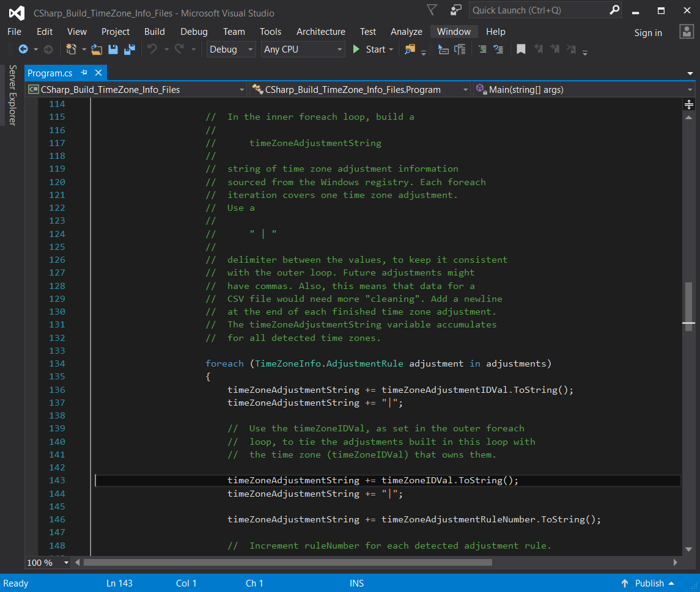Click the Quick Launch search field
This screenshot has height=592, width=700.
coord(538,10)
